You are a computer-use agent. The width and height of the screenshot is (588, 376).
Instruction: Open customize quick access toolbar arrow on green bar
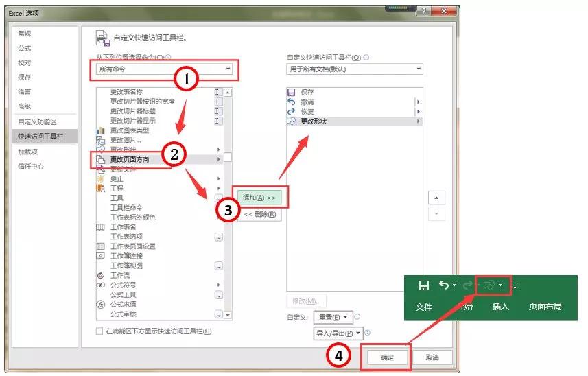click(x=515, y=287)
